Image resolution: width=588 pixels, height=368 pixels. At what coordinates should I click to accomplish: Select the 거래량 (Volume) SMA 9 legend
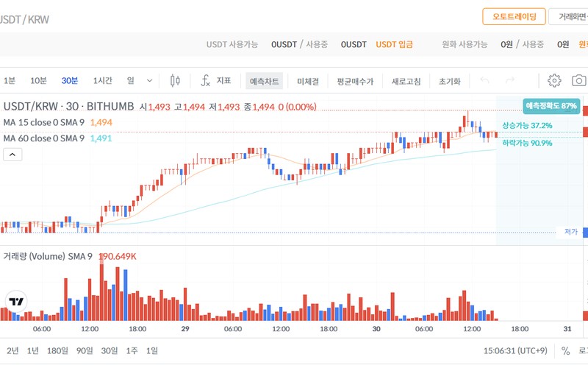pos(48,256)
